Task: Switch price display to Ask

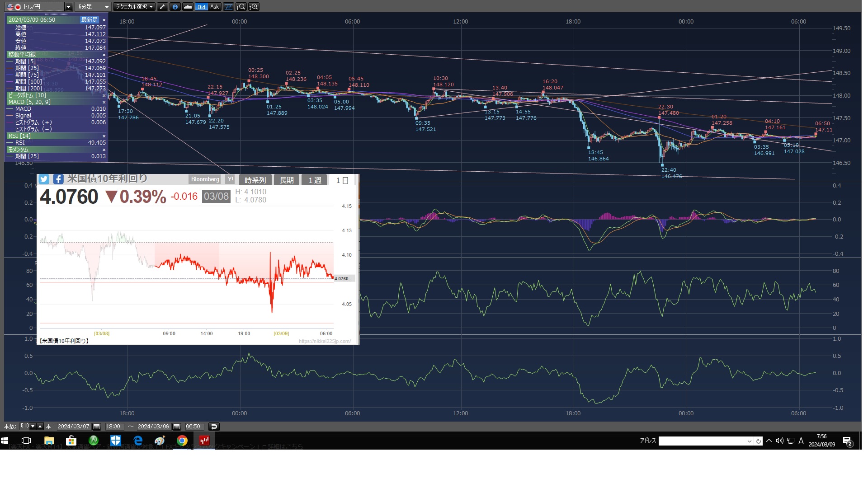Action: pyautogui.click(x=214, y=7)
